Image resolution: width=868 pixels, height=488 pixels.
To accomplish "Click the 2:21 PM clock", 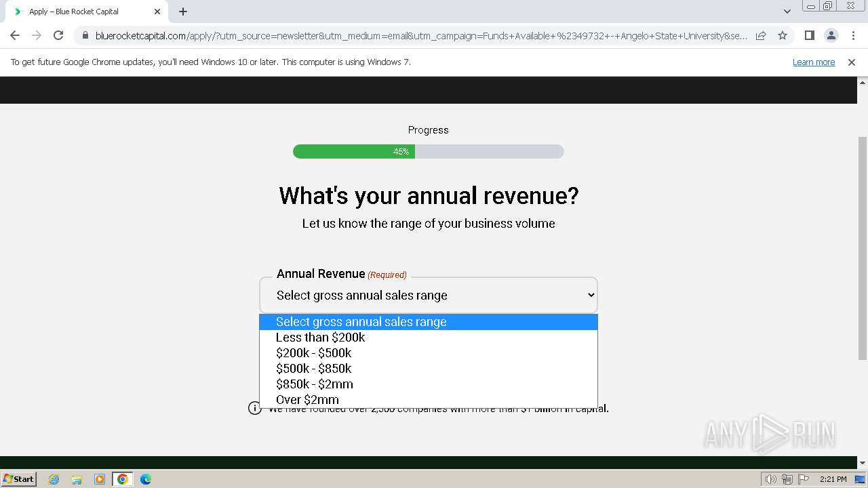I will tap(833, 479).
